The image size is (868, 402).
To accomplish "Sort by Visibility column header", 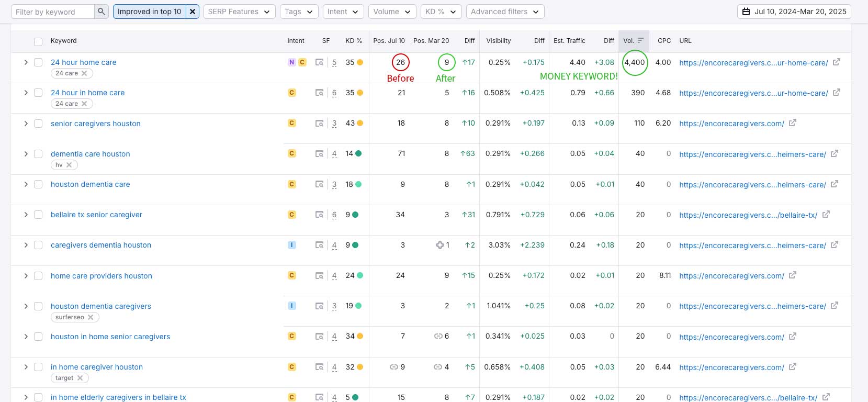I will pyautogui.click(x=499, y=41).
